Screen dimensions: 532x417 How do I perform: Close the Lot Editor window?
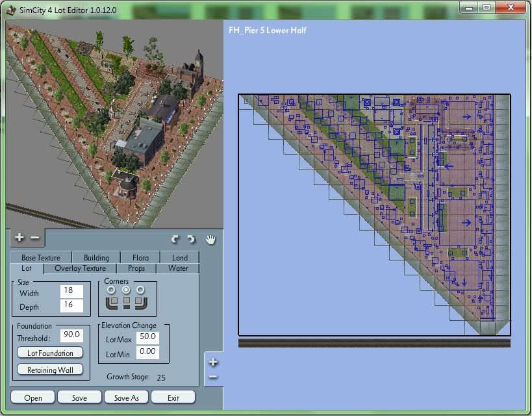511,8
